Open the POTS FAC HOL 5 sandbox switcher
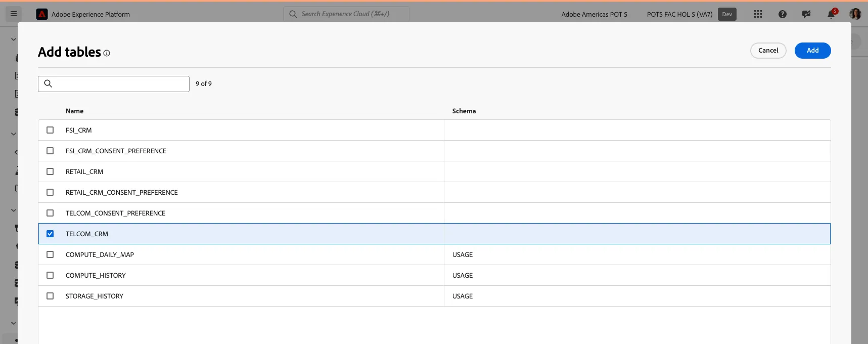This screenshot has height=344, width=868. click(679, 14)
